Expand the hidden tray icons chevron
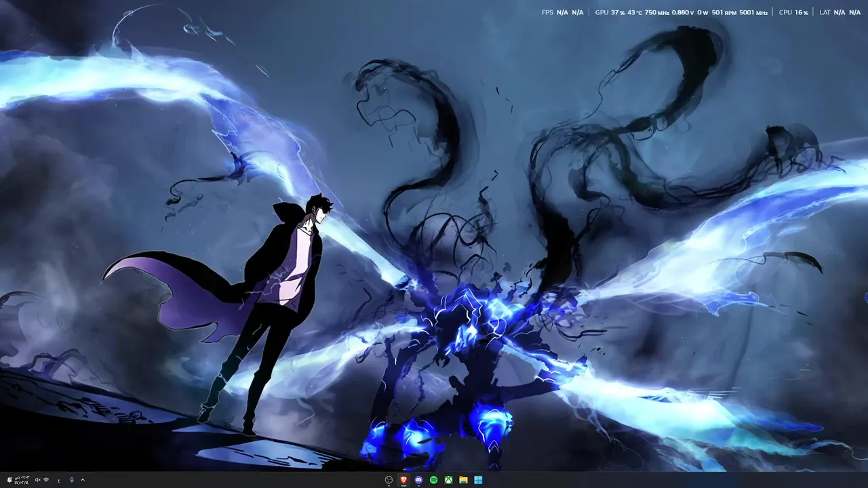 pyautogui.click(x=83, y=480)
